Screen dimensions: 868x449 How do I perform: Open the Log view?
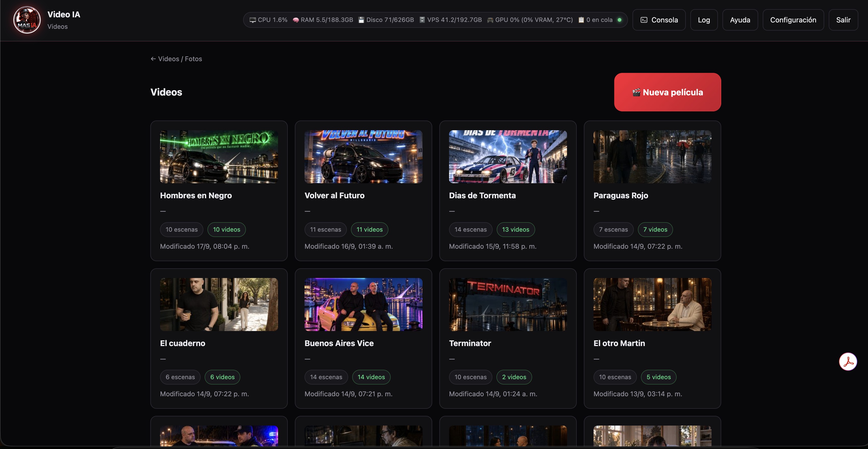click(704, 20)
